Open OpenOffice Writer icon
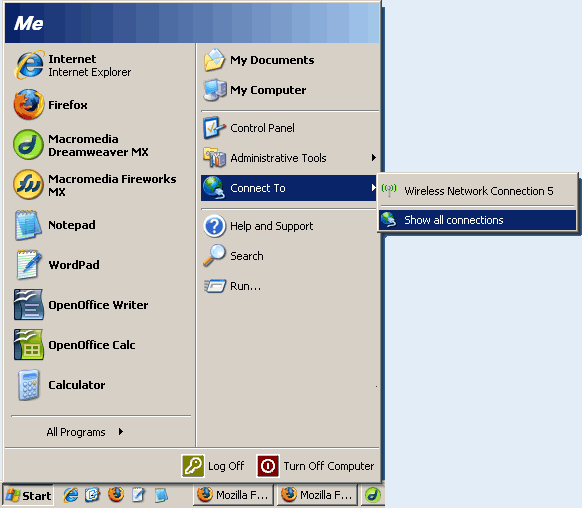Screen dimensions: 582x508 point(28,305)
